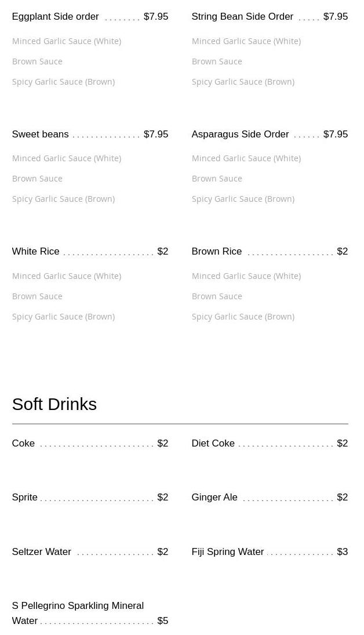Choose the Ginger Ale drink

click(x=214, y=497)
